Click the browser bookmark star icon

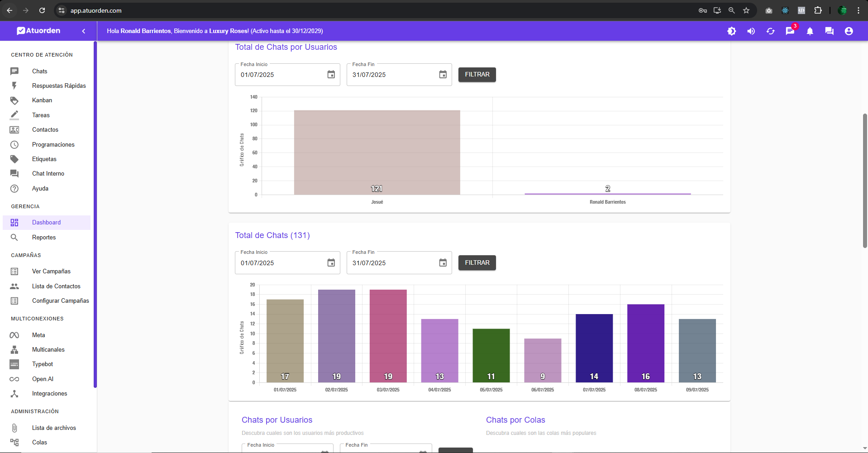746,10
